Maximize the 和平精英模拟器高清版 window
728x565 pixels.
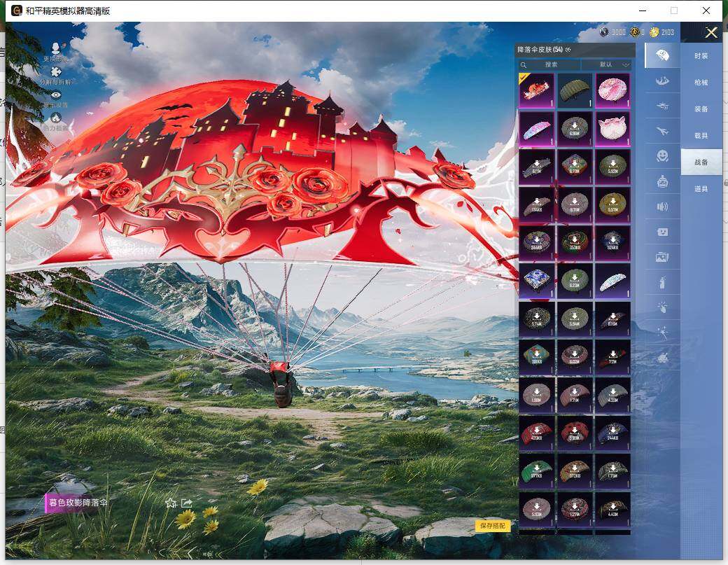tap(674, 11)
